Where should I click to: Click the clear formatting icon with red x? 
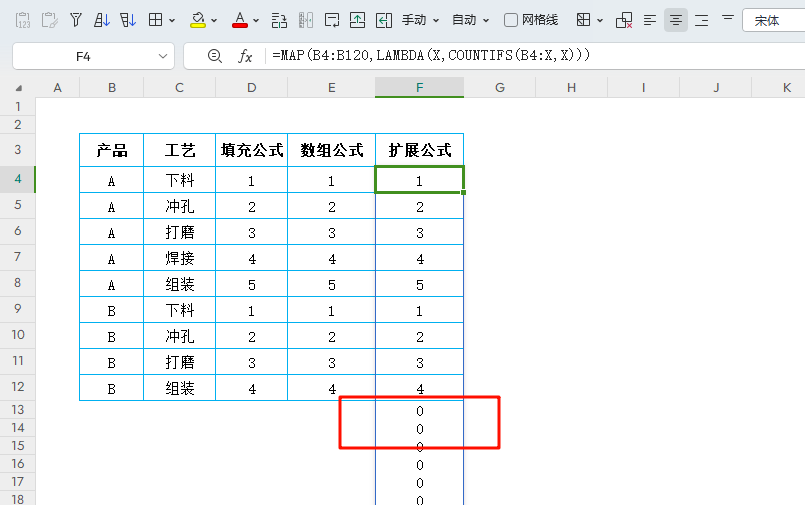[624, 20]
